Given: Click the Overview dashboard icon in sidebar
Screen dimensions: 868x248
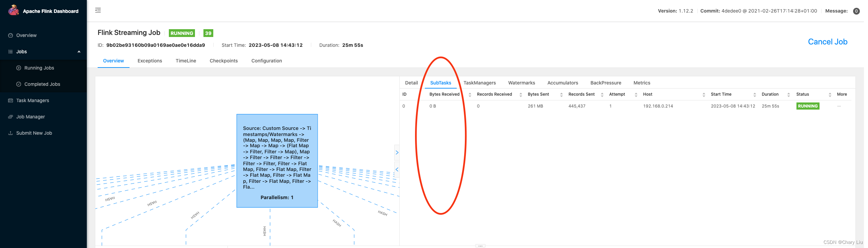Looking at the screenshot, I should coord(11,35).
